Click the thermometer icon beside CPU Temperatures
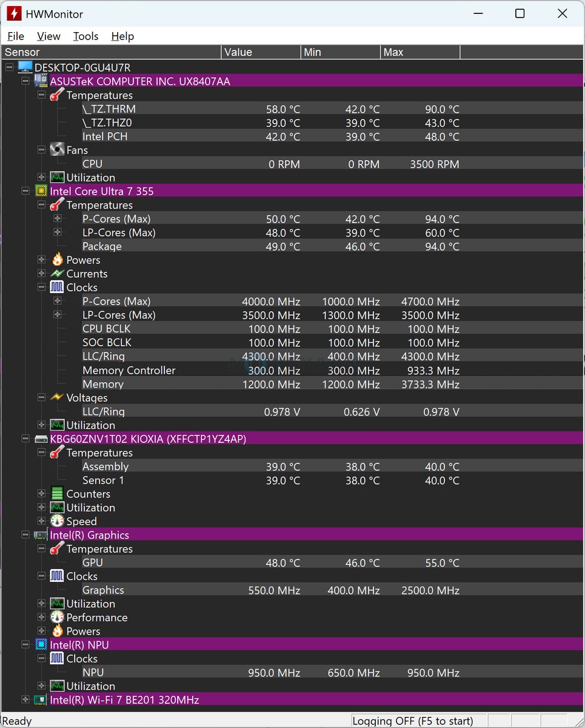This screenshot has height=728, width=585. click(57, 204)
